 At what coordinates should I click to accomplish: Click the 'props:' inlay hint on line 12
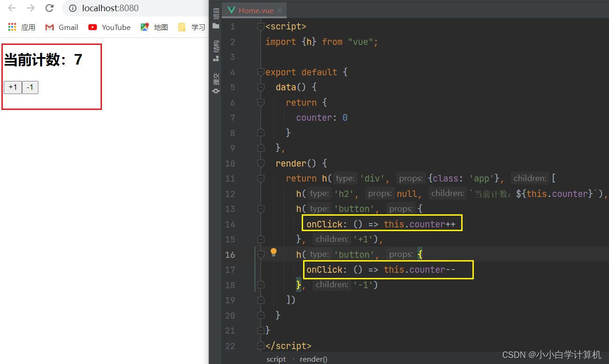coord(380,194)
